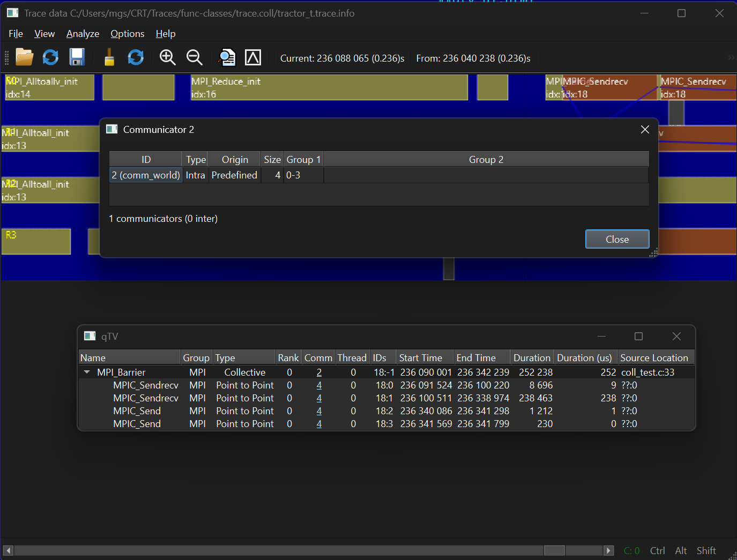Open the Help menu
Image resolution: width=737 pixels, height=560 pixels.
click(166, 34)
